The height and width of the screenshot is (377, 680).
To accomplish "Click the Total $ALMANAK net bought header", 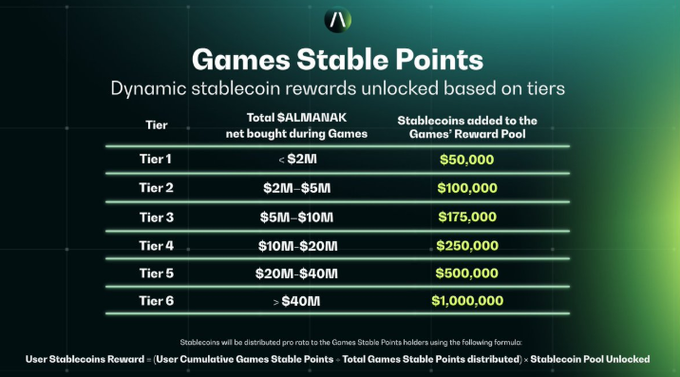I will click(297, 125).
